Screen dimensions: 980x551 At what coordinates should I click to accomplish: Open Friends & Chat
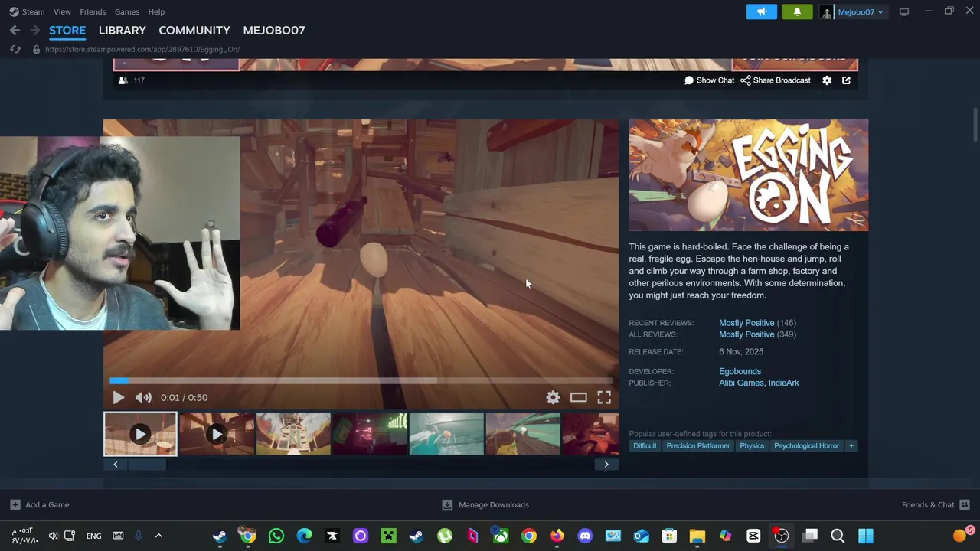click(x=936, y=505)
